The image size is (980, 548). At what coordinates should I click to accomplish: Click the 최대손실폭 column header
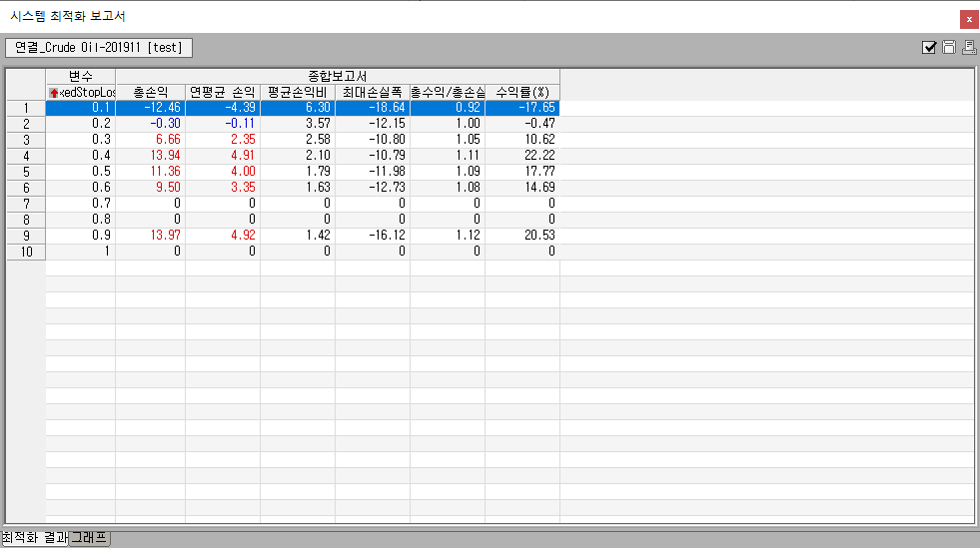[372, 92]
